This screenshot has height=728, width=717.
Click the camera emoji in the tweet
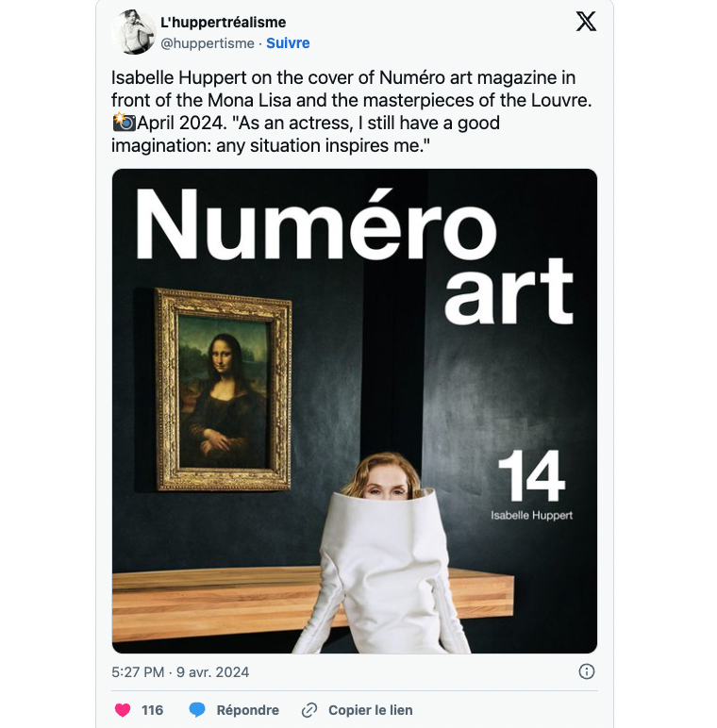124,122
